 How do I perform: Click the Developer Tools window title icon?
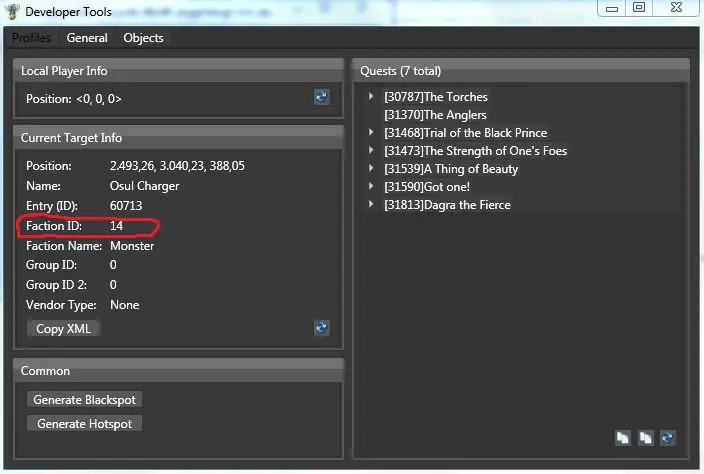(13, 12)
